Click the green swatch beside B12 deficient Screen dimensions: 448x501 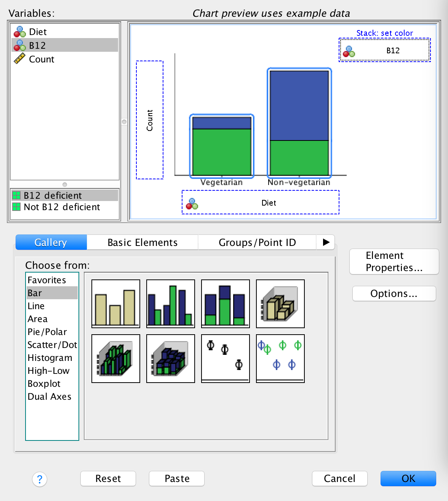[x=17, y=195]
